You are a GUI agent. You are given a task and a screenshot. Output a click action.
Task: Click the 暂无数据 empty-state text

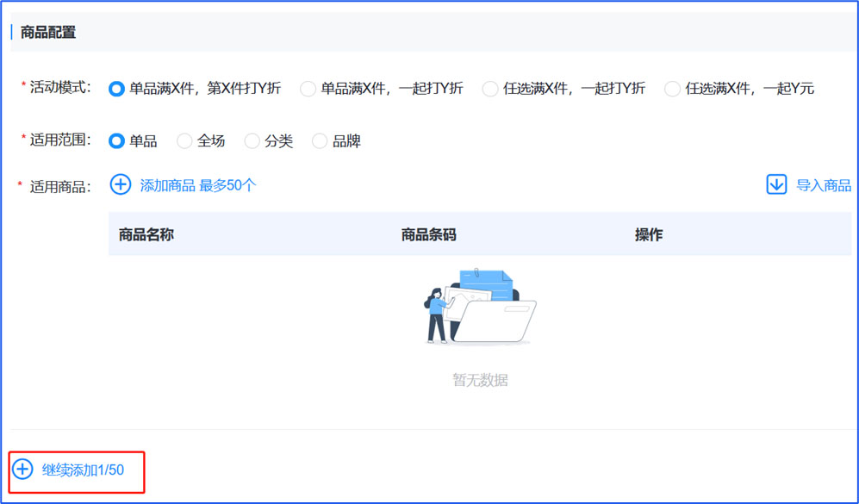point(480,380)
